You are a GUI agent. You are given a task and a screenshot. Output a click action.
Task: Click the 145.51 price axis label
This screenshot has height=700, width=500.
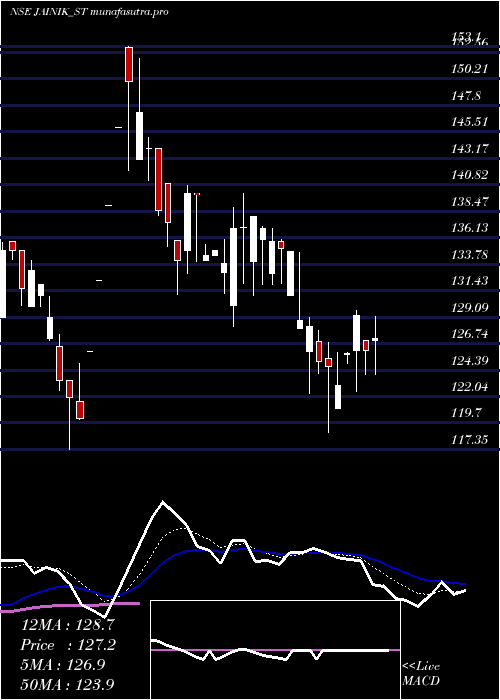pos(469,121)
